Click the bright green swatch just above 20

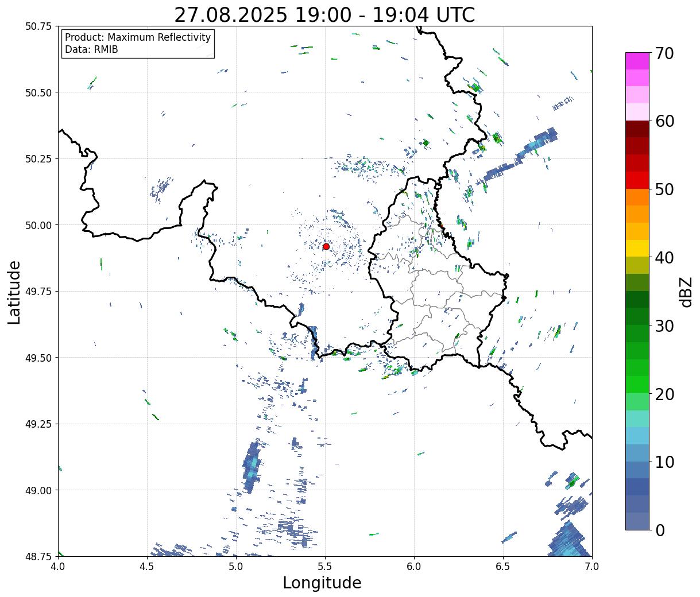click(637, 385)
